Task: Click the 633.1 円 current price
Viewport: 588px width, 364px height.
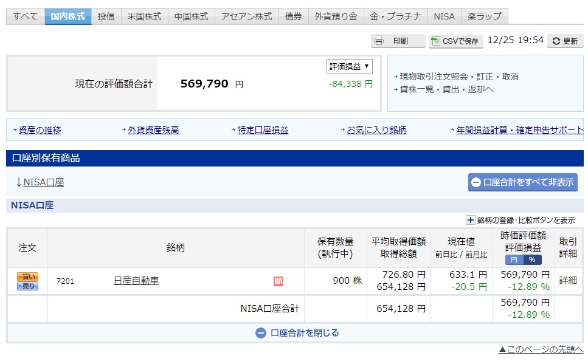Action: tap(468, 275)
